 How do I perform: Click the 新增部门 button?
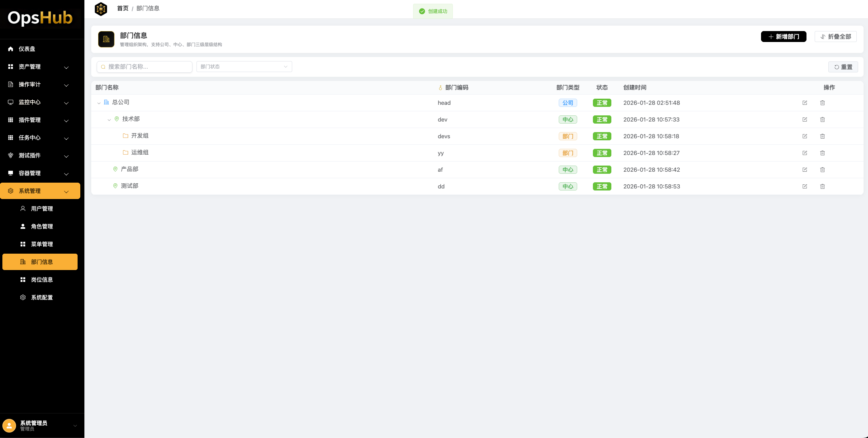point(783,37)
